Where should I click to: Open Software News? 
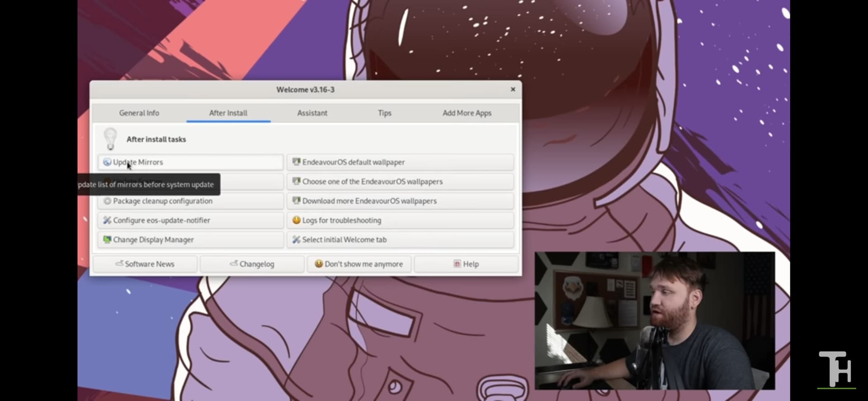pos(145,264)
